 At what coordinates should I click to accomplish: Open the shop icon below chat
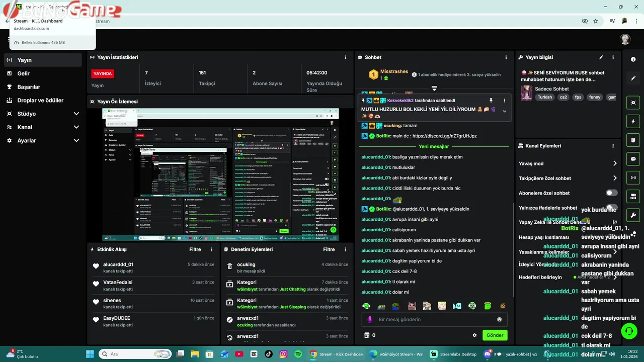click(x=367, y=335)
